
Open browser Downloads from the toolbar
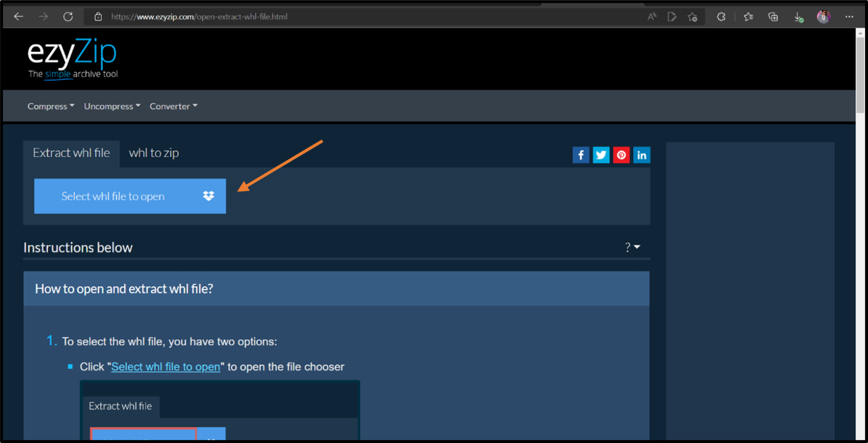798,17
